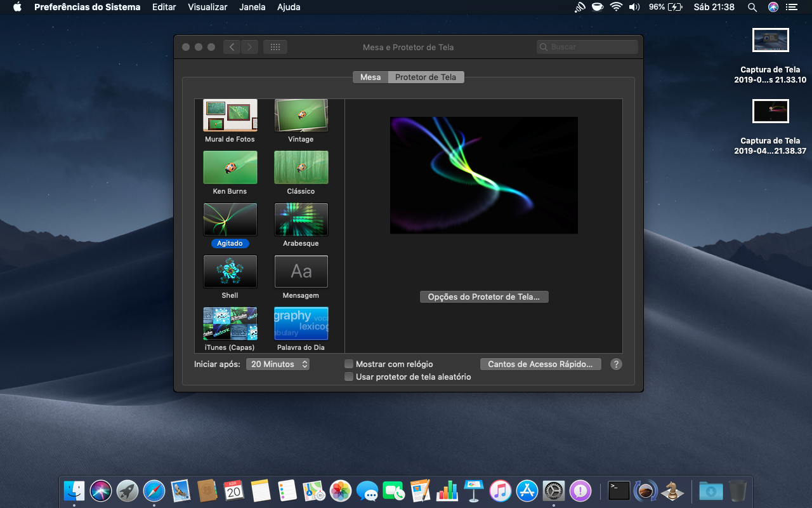Open the Iniciar após time dropdown
The height and width of the screenshot is (508, 812).
click(278, 364)
